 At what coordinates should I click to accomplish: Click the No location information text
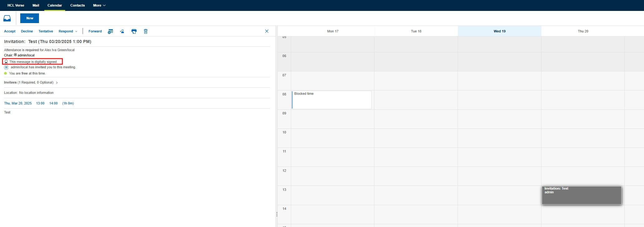pos(36,93)
